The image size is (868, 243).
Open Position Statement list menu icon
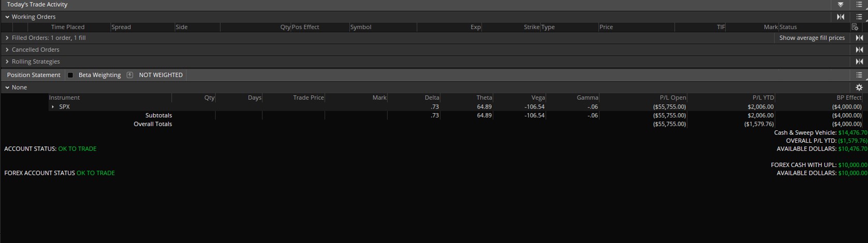tap(859, 75)
